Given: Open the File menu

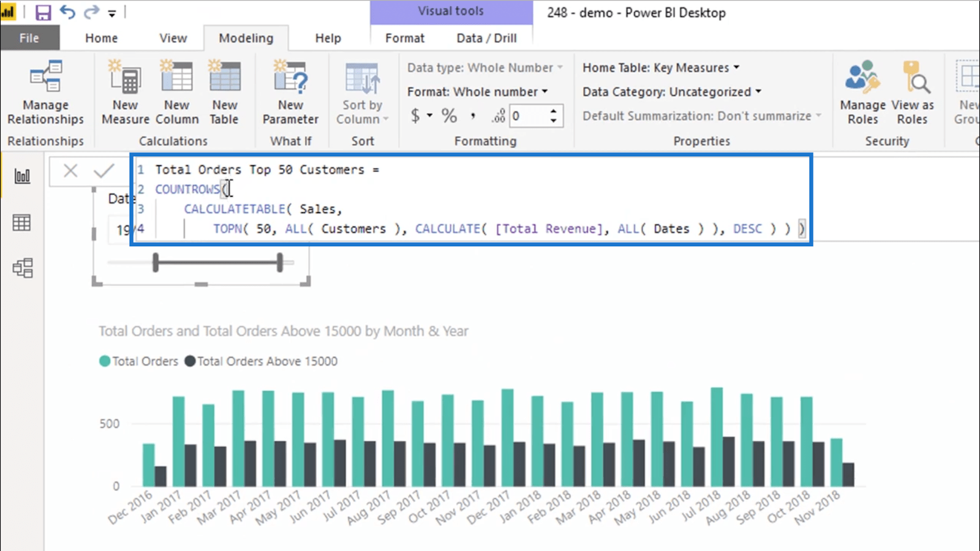Looking at the screenshot, I should point(29,38).
